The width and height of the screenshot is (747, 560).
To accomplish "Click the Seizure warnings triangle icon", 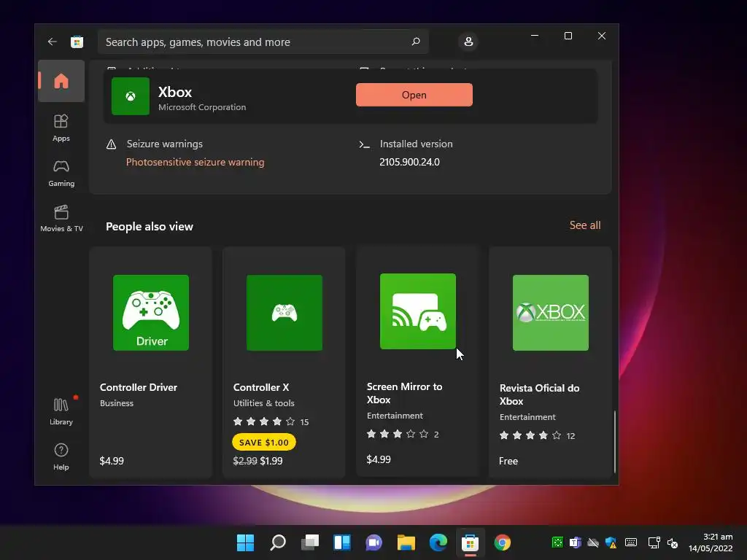I will (x=111, y=144).
